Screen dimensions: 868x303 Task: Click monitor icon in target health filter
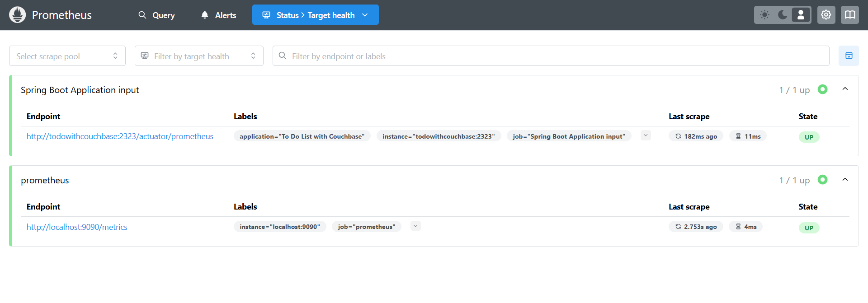[145, 56]
